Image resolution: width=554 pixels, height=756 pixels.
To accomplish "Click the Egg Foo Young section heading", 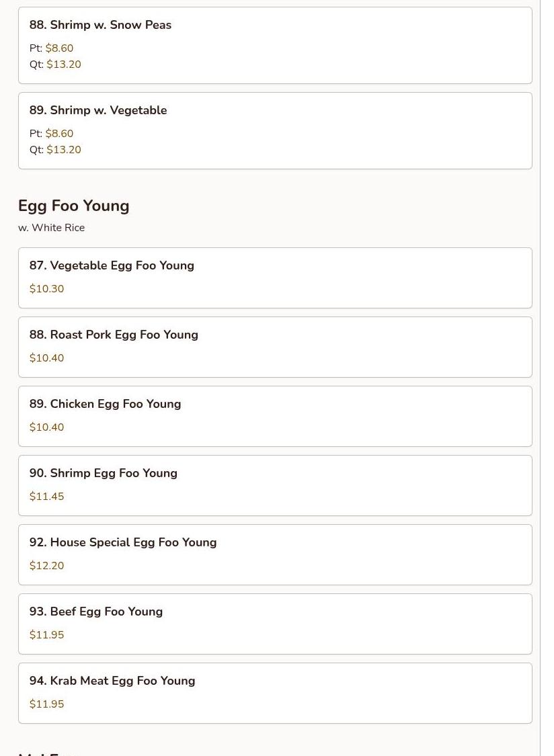I will pos(74,206).
